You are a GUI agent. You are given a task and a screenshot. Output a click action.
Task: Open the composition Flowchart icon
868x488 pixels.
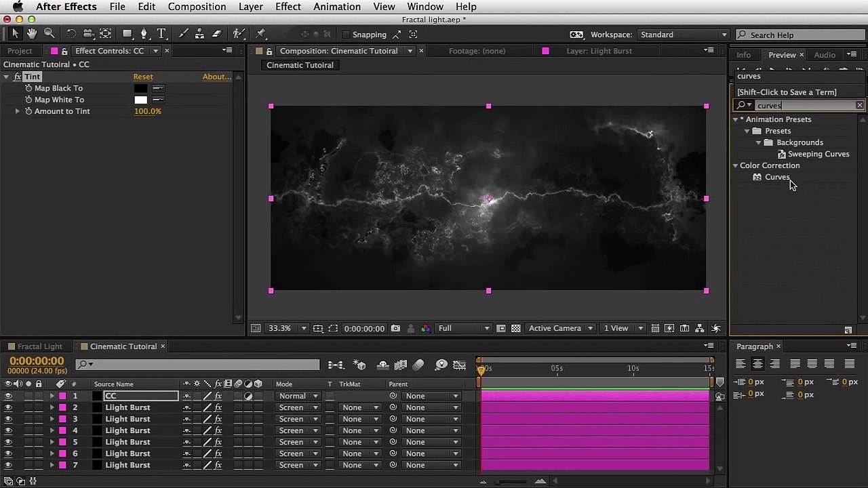point(701,329)
